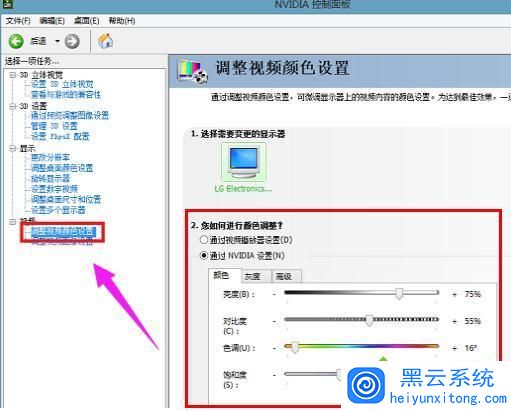Click the 色调(U) hue slider thumb
This screenshot has height=411, width=511.
point(295,348)
